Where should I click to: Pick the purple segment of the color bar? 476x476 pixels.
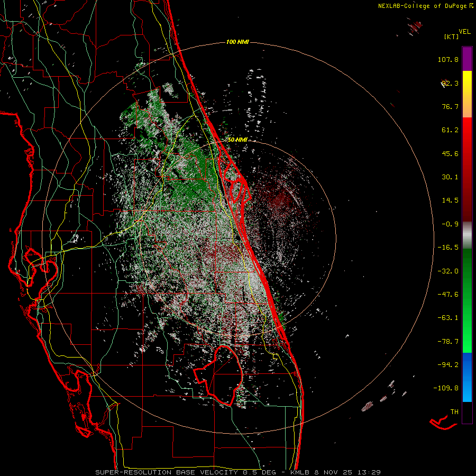point(467,59)
